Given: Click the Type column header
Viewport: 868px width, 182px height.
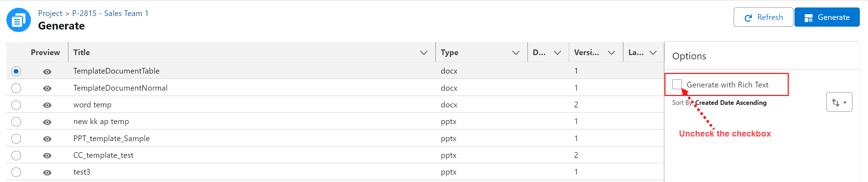Looking at the screenshot, I should click(x=449, y=52).
